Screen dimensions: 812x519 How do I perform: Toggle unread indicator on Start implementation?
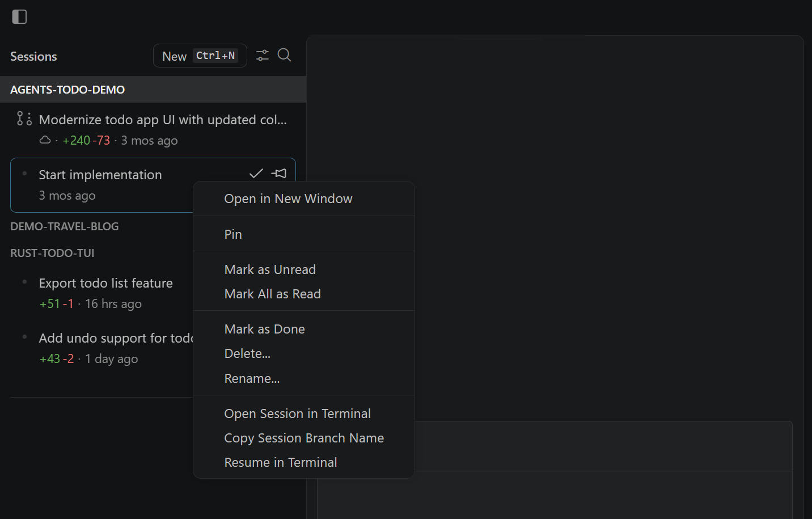[x=24, y=173]
